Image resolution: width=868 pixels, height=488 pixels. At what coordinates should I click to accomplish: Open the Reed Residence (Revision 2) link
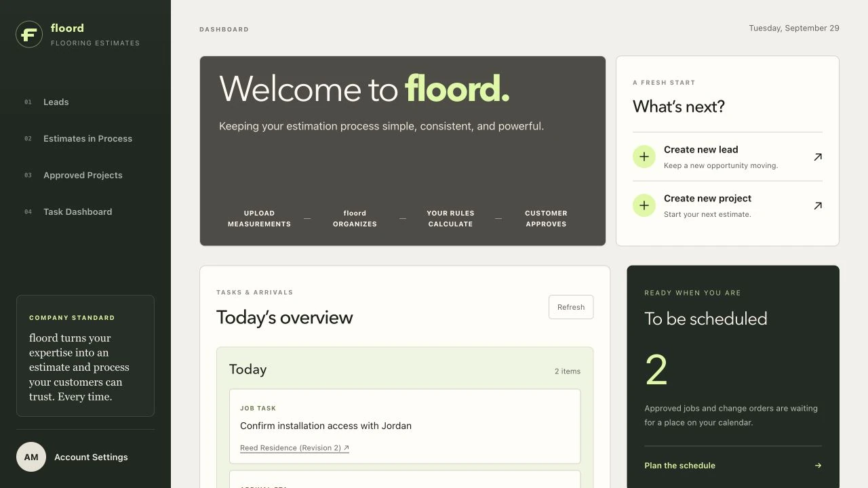pyautogui.click(x=294, y=448)
